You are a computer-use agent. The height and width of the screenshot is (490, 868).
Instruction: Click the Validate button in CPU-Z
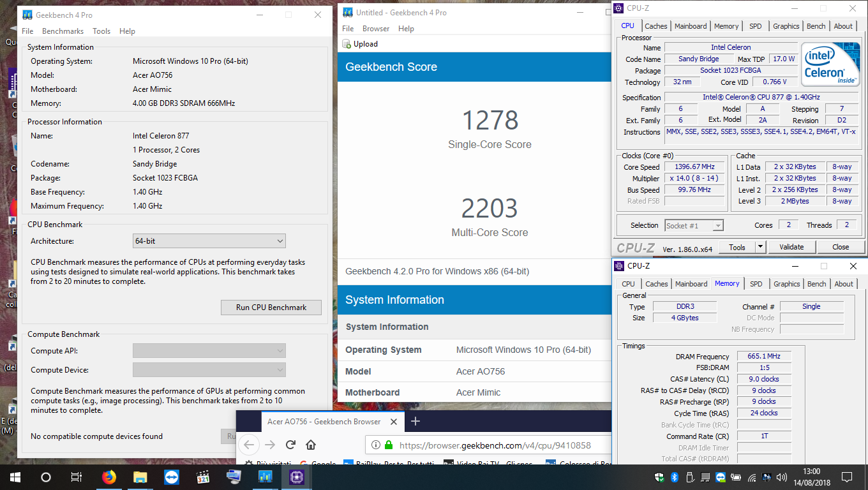(x=791, y=247)
